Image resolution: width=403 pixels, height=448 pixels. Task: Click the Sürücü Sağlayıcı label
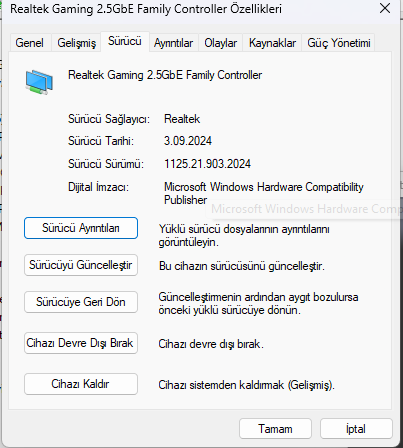(109, 119)
